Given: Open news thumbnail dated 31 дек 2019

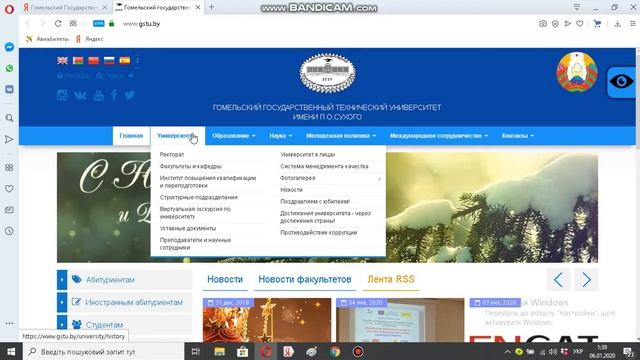Looking at the screenshot, I should coord(267,320).
